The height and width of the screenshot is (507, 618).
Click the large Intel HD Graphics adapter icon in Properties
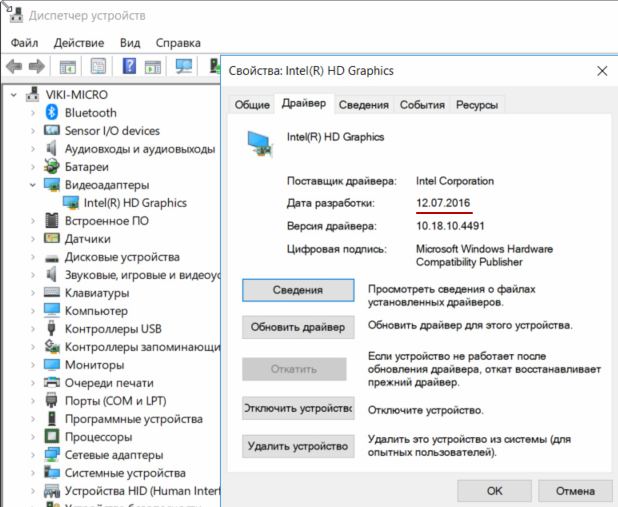point(260,144)
